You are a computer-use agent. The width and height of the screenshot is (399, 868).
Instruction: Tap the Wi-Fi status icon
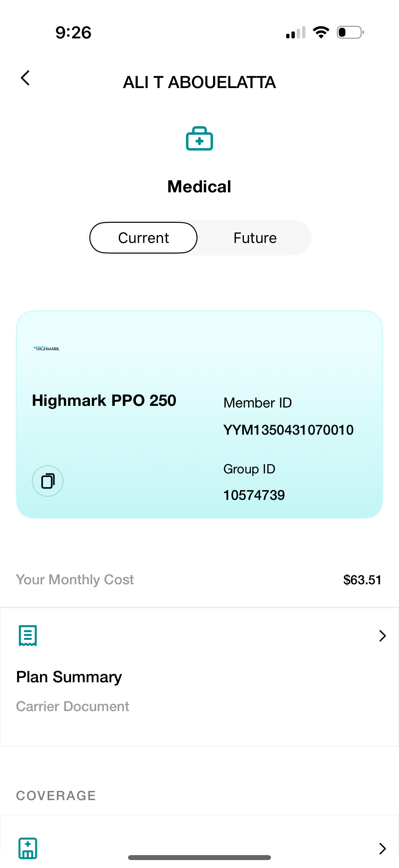(321, 32)
